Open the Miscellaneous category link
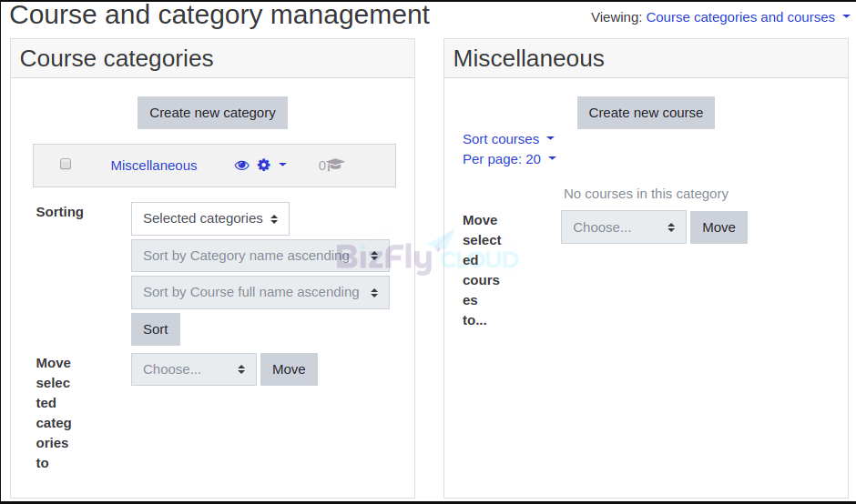856x504 pixels. coord(154,166)
